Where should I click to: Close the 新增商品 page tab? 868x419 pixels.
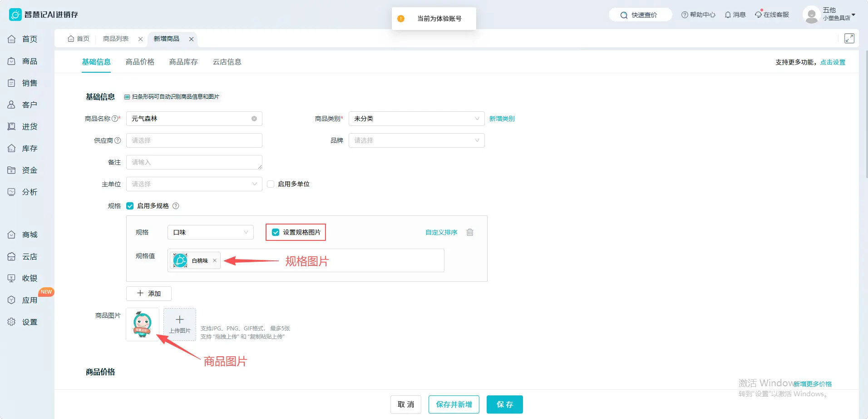tap(192, 39)
